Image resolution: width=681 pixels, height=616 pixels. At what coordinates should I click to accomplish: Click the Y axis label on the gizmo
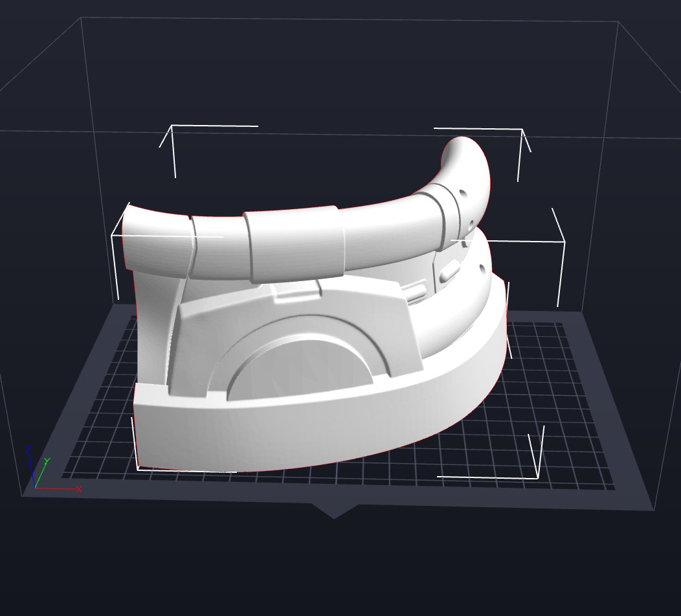click(47, 460)
